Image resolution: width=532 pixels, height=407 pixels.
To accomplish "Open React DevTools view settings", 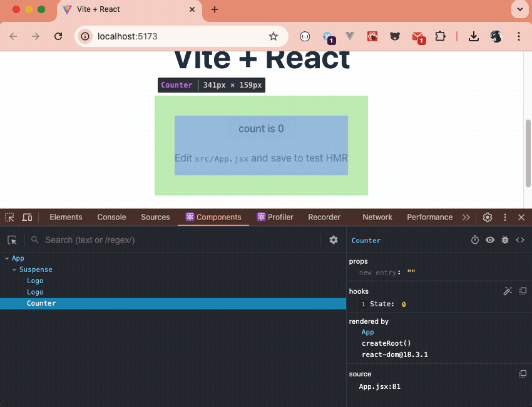I will point(334,240).
